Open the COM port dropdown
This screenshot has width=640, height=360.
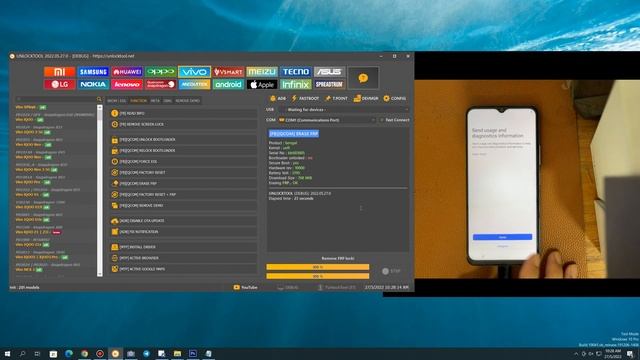pyautogui.click(x=327, y=120)
